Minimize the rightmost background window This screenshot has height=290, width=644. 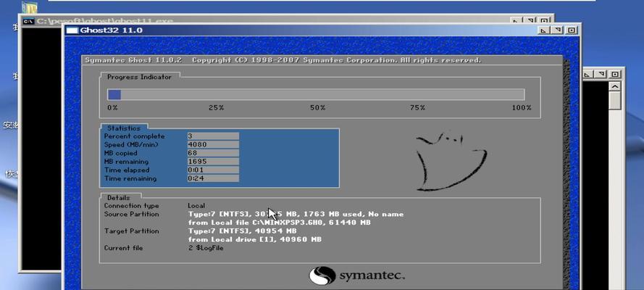click(x=587, y=75)
